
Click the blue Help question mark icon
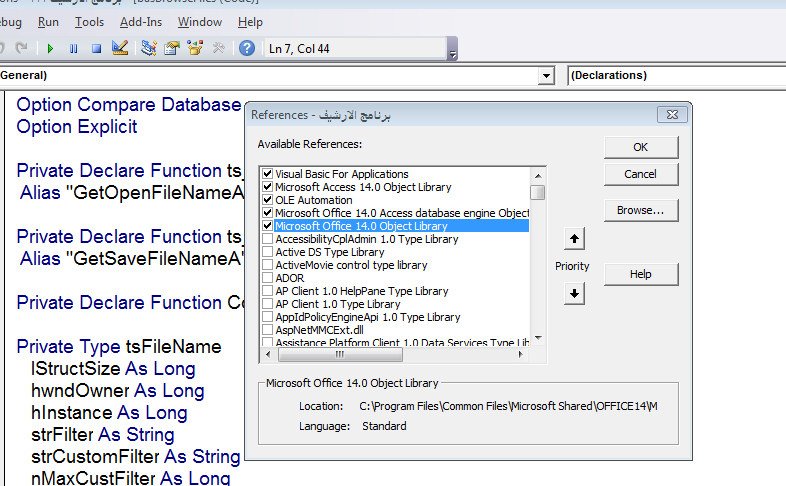246,48
